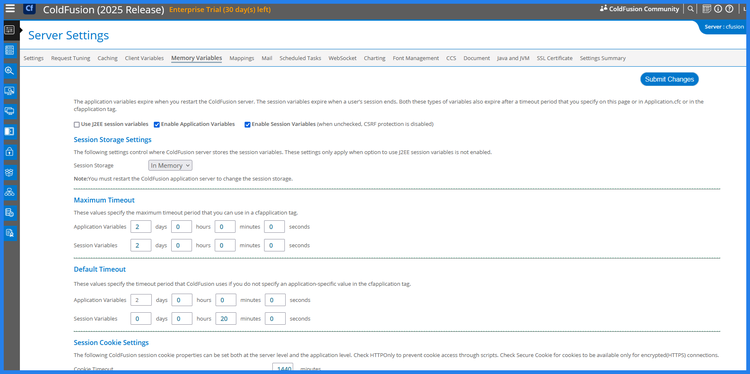Edit Maximum Timeout Session Variables hours field
This screenshot has width=750, height=374.
coord(181,245)
